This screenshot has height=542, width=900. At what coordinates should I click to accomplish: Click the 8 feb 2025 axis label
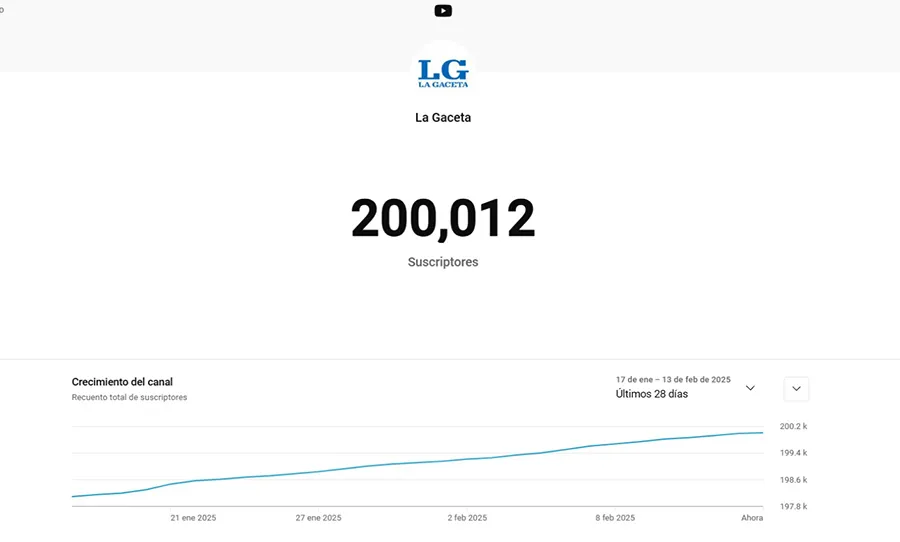[615, 518]
